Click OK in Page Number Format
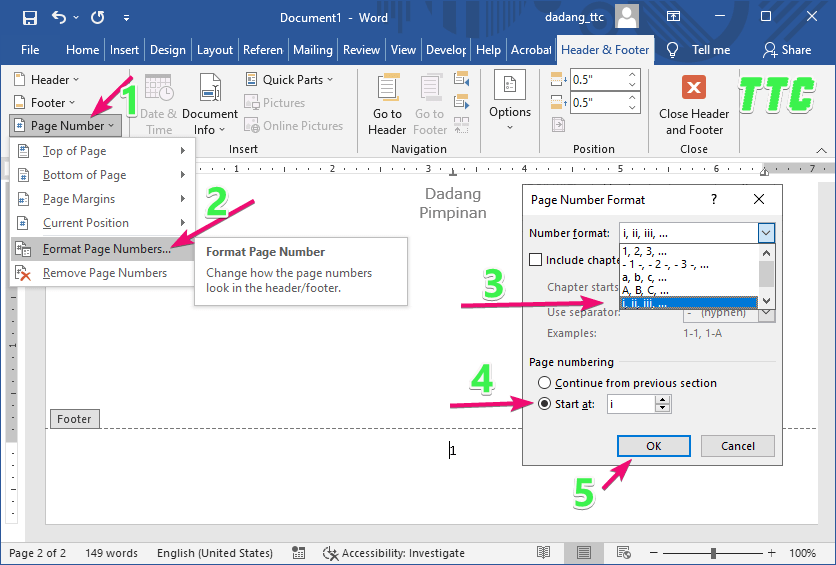The width and height of the screenshot is (836, 565). tap(654, 446)
